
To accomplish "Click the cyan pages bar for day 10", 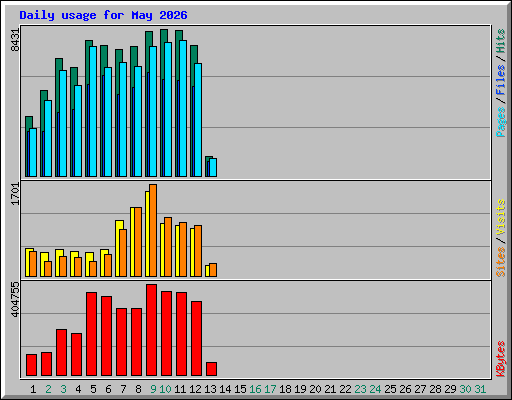I will 168,109.
